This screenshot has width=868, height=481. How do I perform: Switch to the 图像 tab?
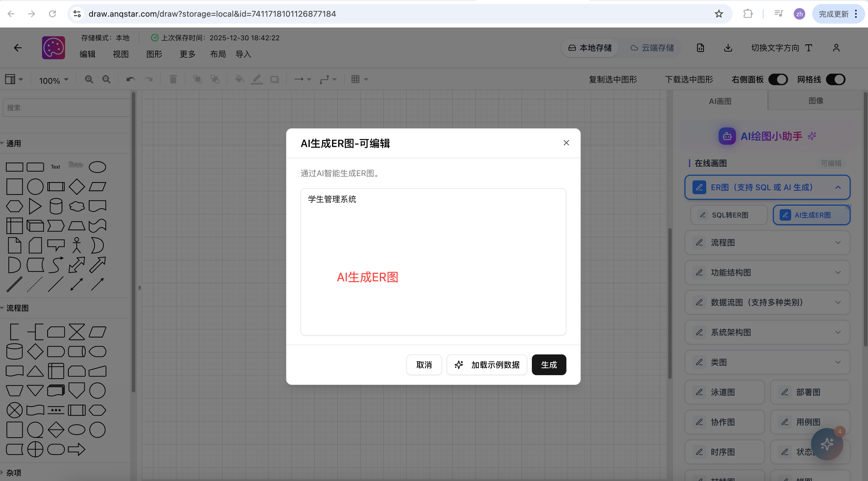(816, 101)
